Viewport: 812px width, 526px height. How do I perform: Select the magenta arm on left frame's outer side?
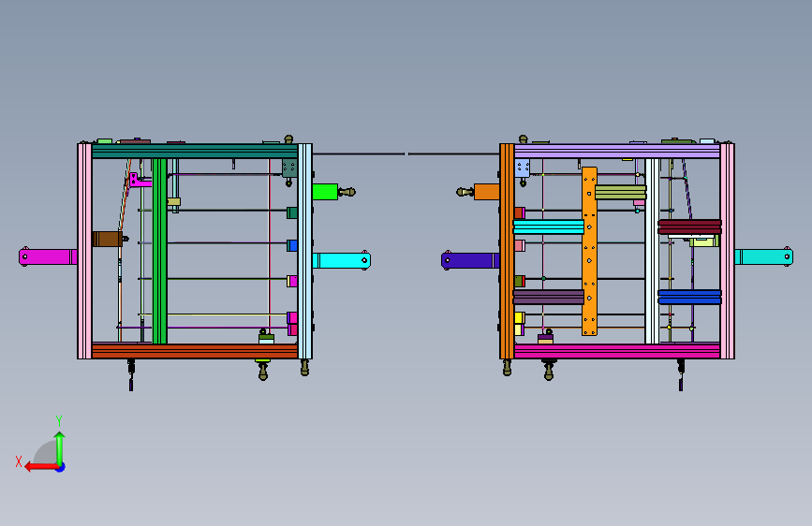click(48, 256)
